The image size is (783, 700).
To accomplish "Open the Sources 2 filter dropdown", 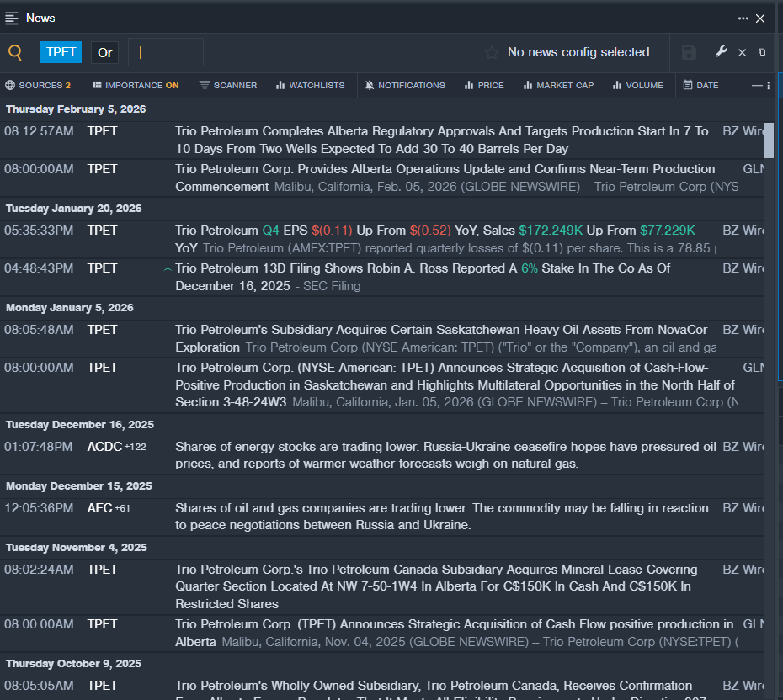I will (x=38, y=85).
